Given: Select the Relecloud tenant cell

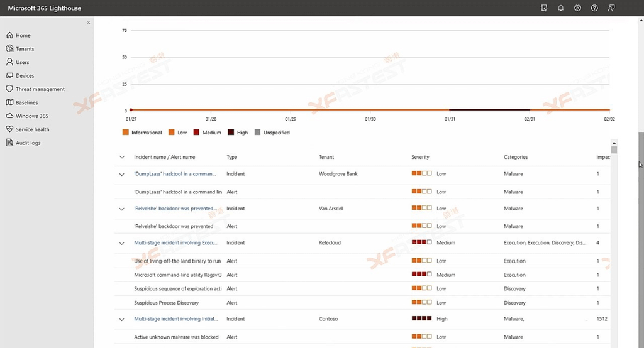Looking at the screenshot, I should pyautogui.click(x=330, y=243).
